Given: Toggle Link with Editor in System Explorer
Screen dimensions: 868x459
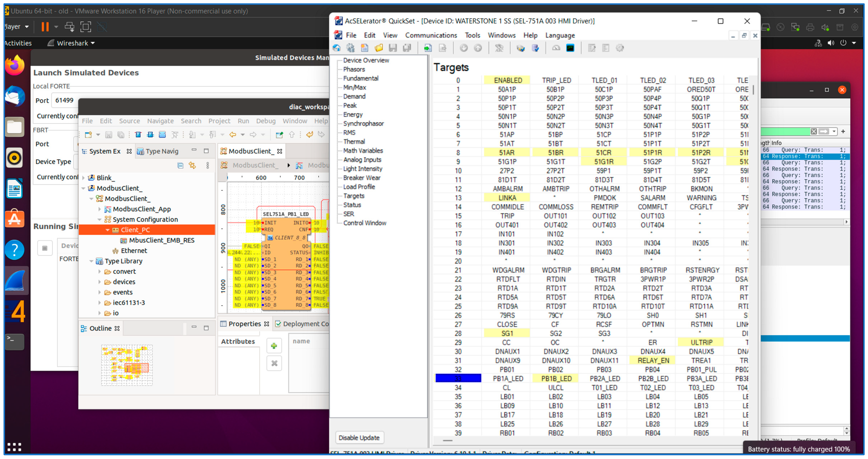Looking at the screenshot, I should click(x=192, y=165).
